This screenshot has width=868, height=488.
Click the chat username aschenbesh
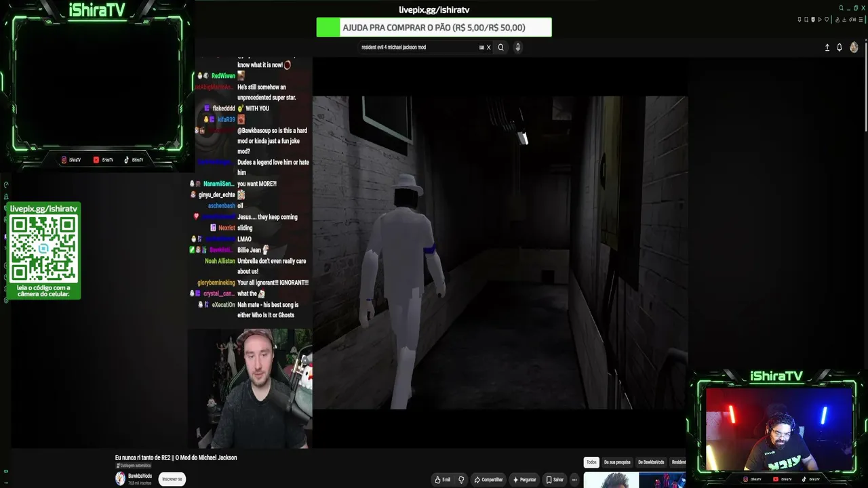(x=222, y=206)
